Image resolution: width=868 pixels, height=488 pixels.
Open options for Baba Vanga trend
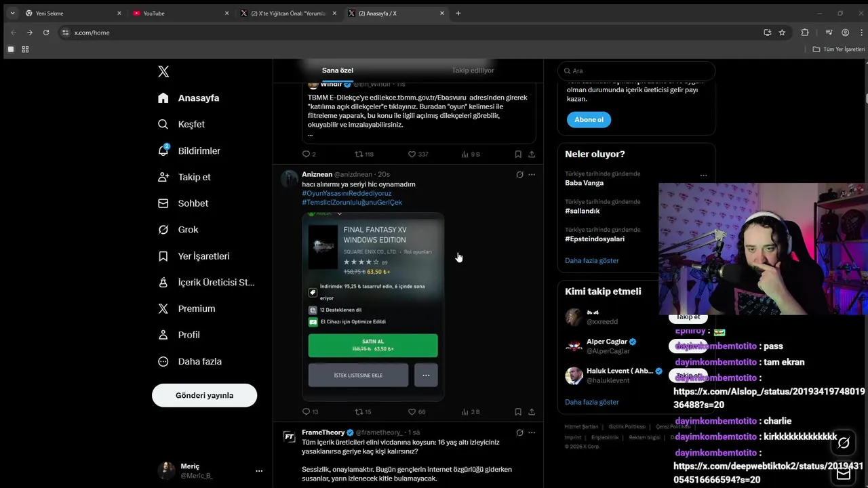coord(704,175)
